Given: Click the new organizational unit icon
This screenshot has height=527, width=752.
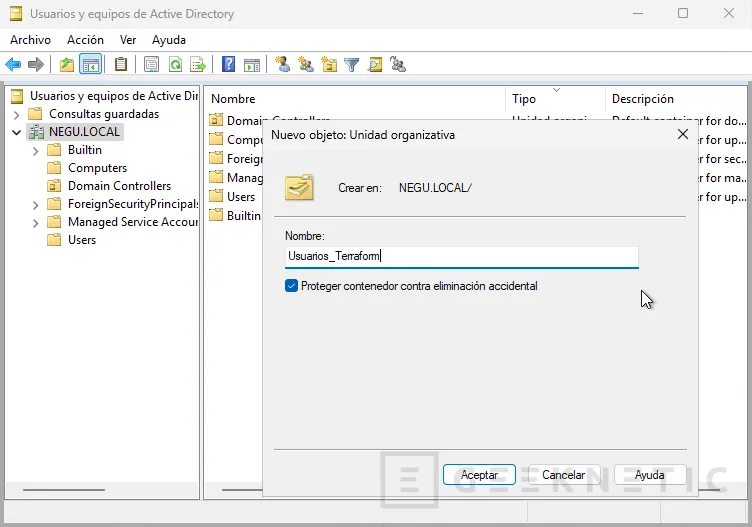Looking at the screenshot, I should (329, 64).
